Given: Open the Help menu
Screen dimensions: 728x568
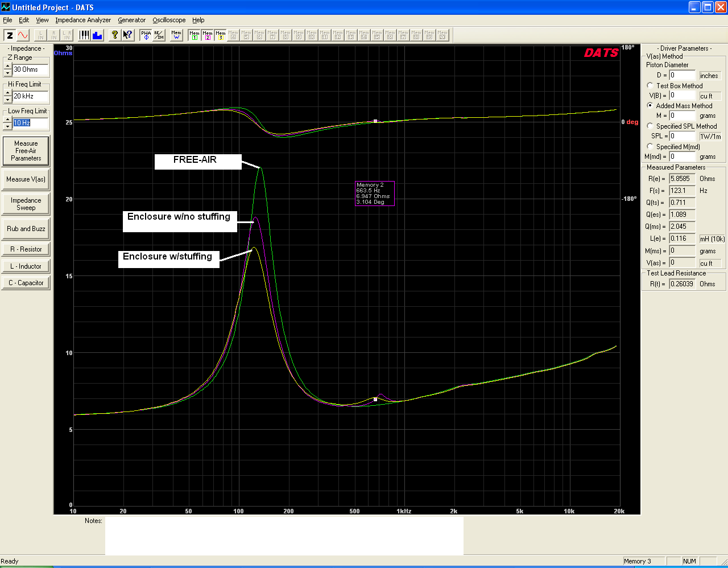Looking at the screenshot, I should pyautogui.click(x=198, y=20).
